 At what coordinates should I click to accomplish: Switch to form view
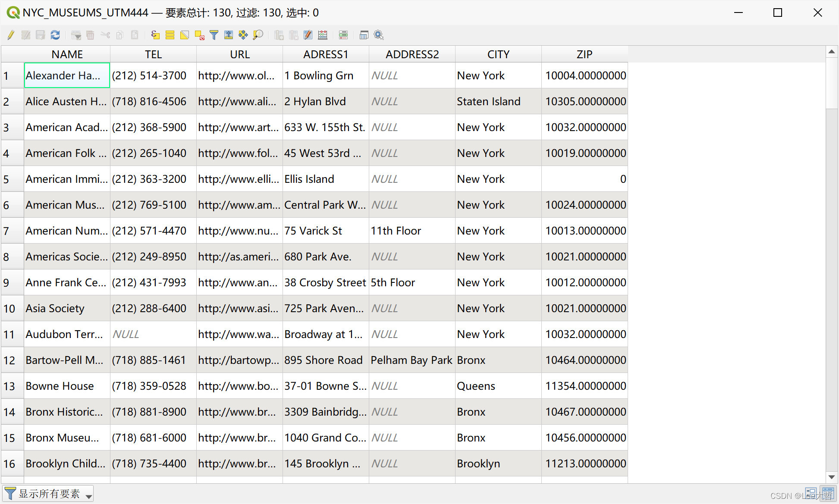pyautogui.click(x=811, y=493)
